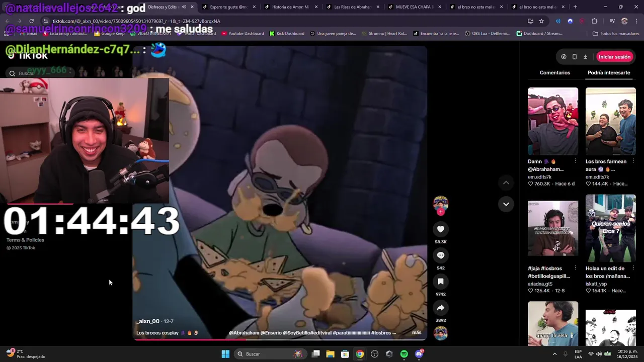The width and height of the screenshot is (644, 362).
Task: Click the @SoyBetillo mention in caption
Action: [x=297, y=333]
